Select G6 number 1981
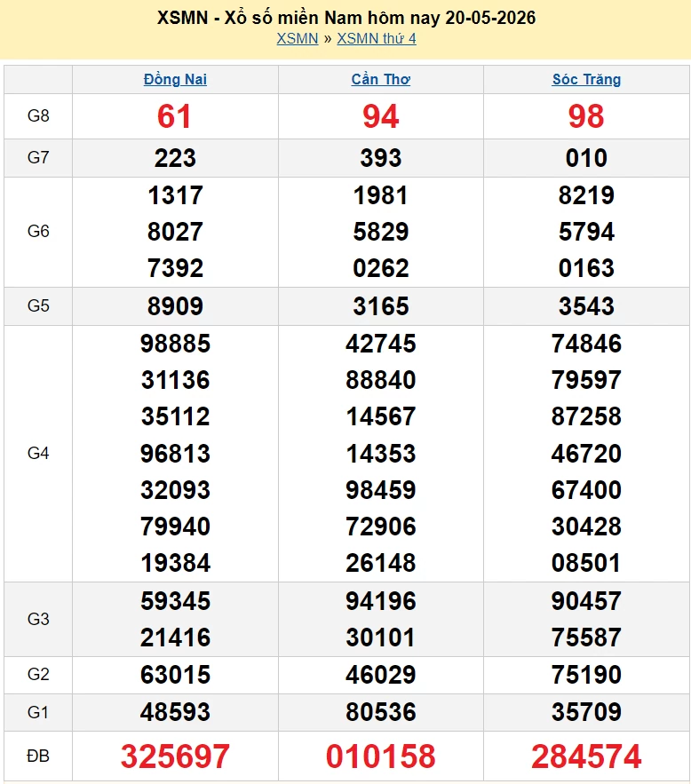The height and width of the screenshot is (784, 691). pos(381,195)
